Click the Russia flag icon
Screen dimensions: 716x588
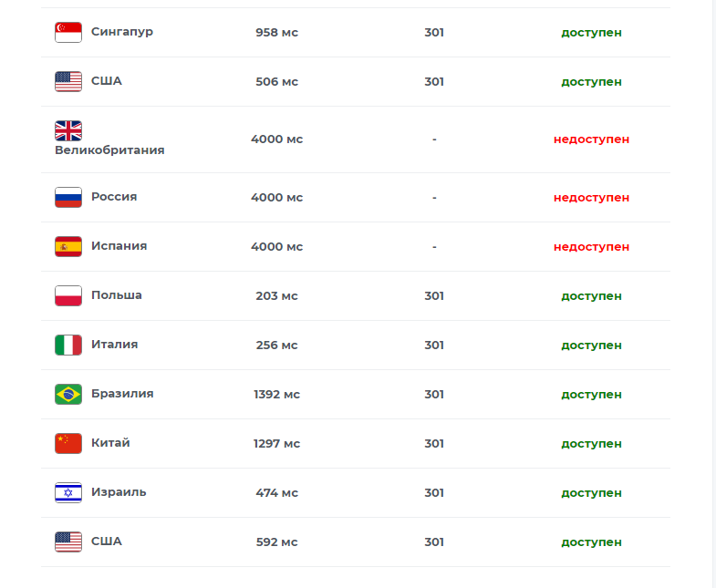tap(68, 197)
